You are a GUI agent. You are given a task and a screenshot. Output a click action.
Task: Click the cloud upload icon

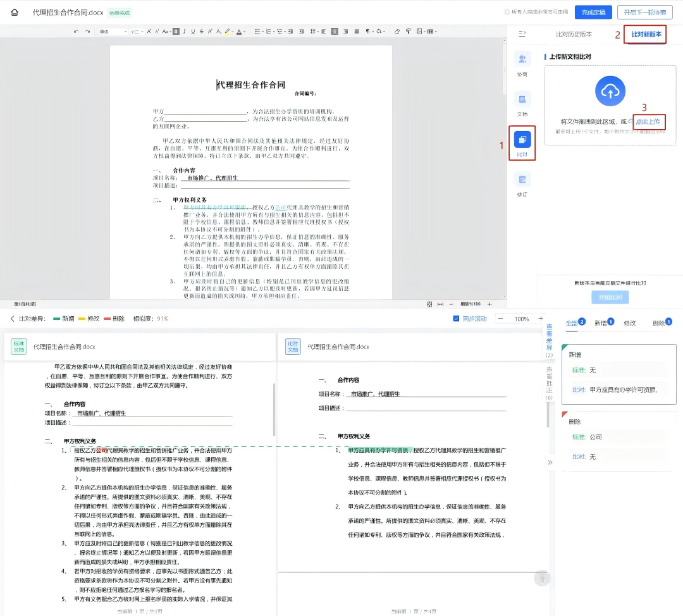[610, 91]
